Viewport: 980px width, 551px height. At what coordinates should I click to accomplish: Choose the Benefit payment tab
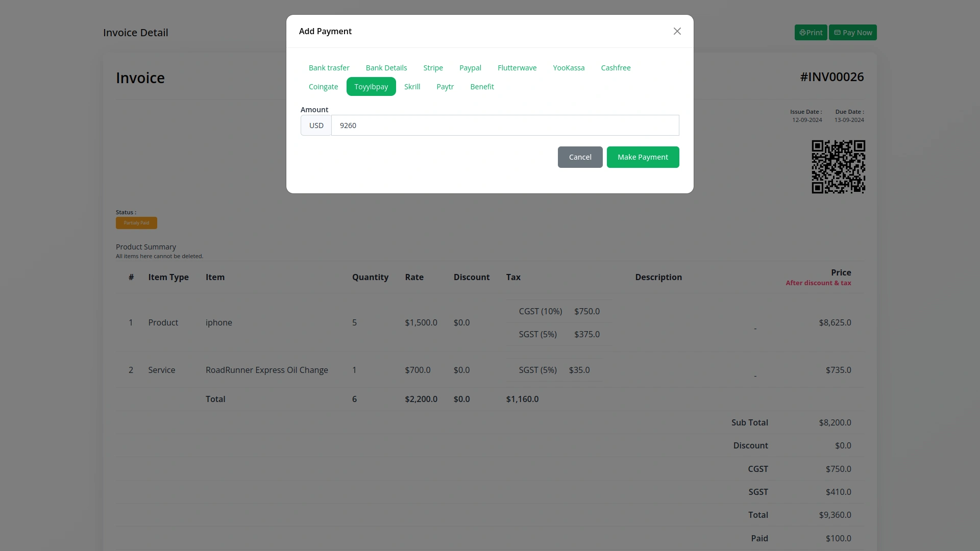click(481, 87)
